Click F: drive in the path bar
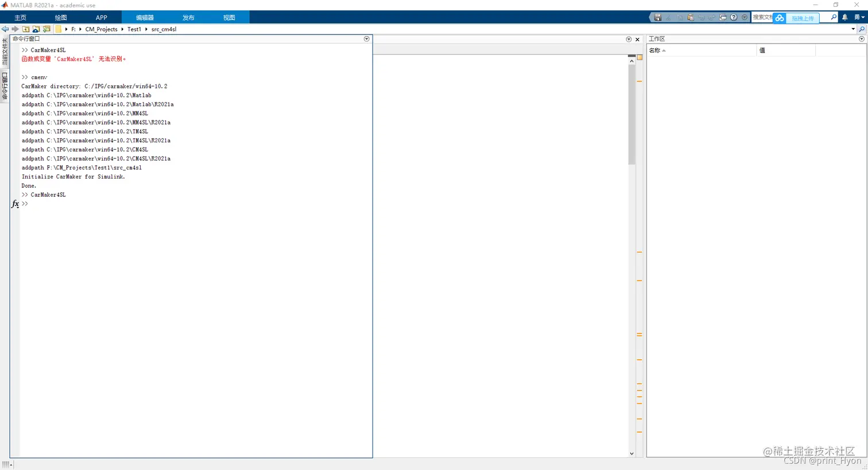Viewport: 868px width, 470px height. [x=73, y=29]
